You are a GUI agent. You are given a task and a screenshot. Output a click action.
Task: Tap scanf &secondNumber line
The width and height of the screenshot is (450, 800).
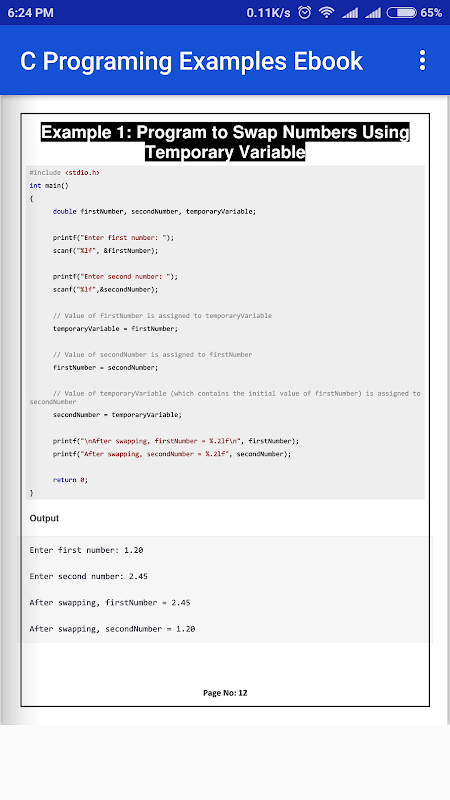pyautogui.click(x=106, y=289)
